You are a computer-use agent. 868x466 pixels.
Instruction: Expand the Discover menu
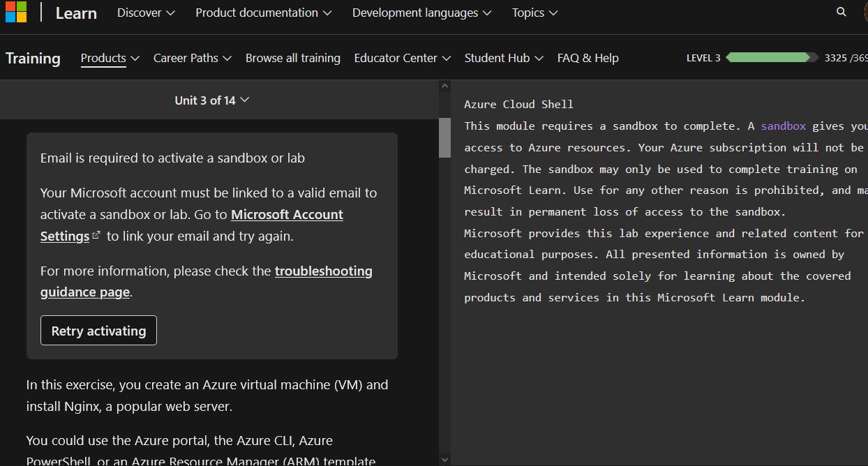click(146, 13)
